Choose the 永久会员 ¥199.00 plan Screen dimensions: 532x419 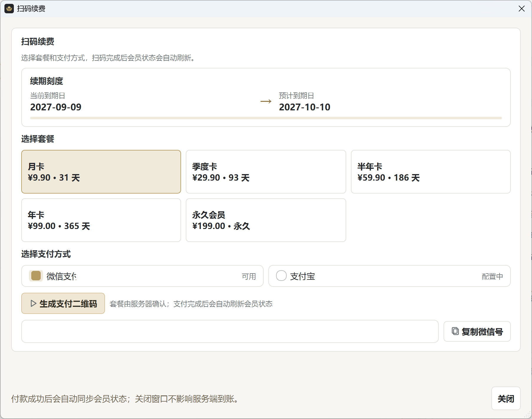point(266,220)
